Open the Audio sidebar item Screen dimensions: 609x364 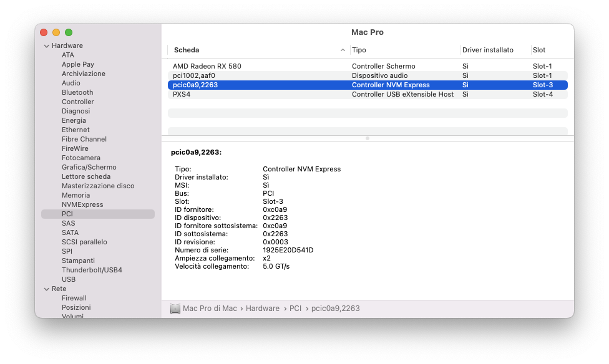click(x=71, y=83)
